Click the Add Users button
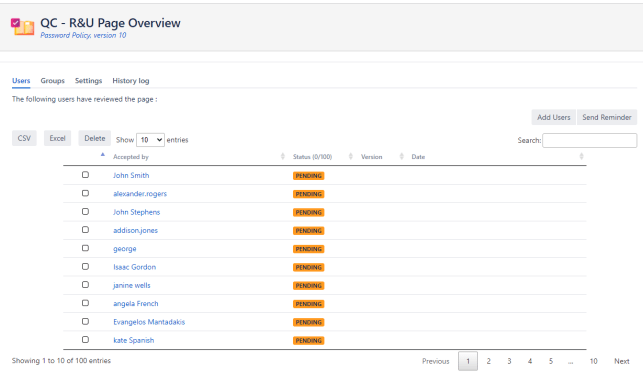643x383 pixels. click(554, 117)
